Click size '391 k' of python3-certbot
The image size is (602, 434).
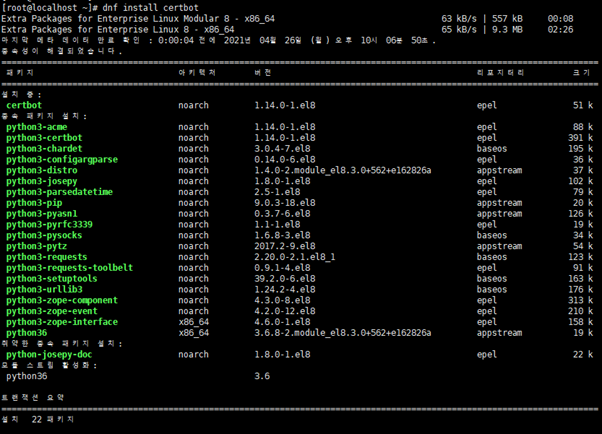580,138
